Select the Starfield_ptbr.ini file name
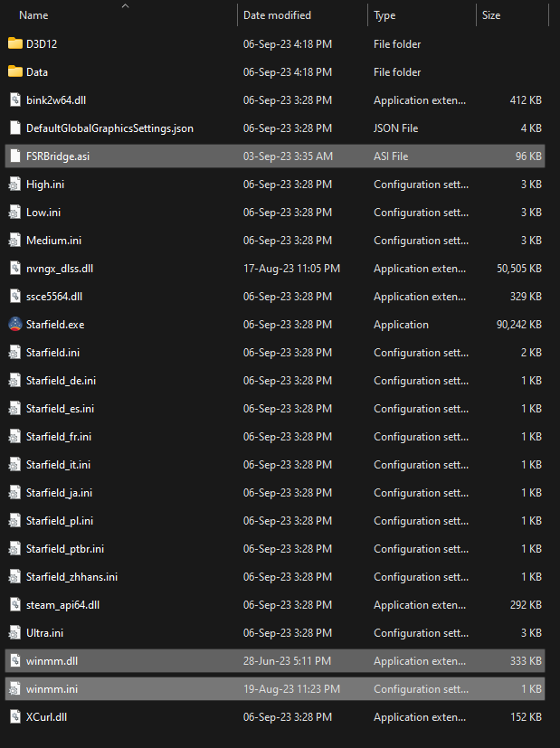Viewport: 560px width, 748px height. point(65,549)
